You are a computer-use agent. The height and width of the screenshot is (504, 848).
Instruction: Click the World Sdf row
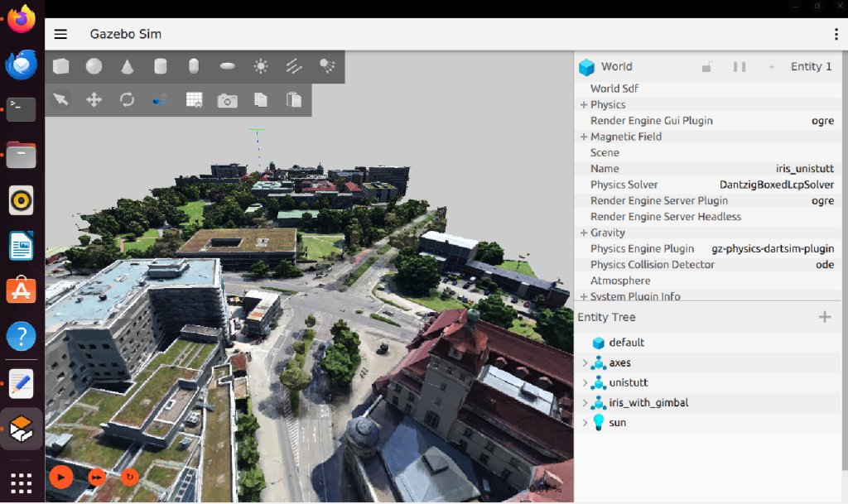click(x=707, y=89)
